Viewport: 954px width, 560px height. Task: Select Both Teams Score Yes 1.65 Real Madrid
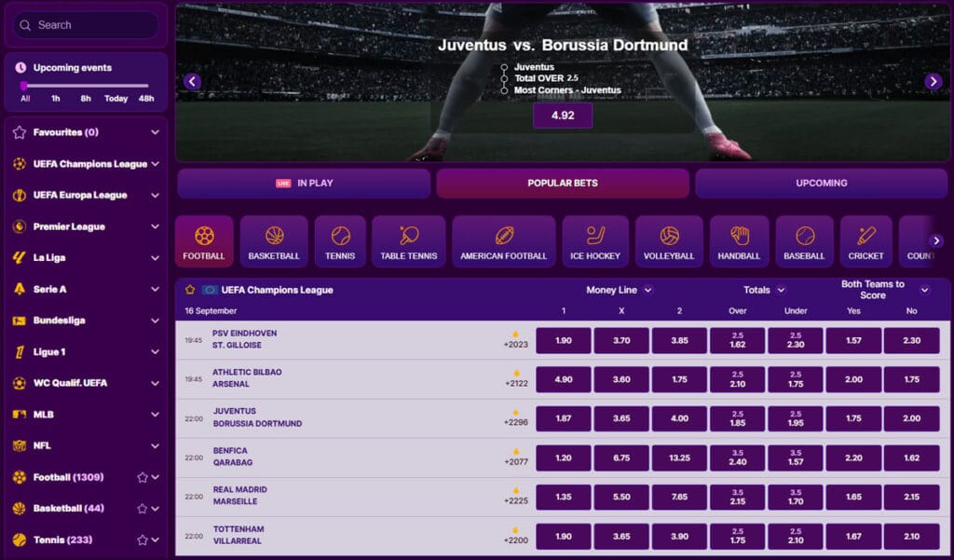(853, 498)
